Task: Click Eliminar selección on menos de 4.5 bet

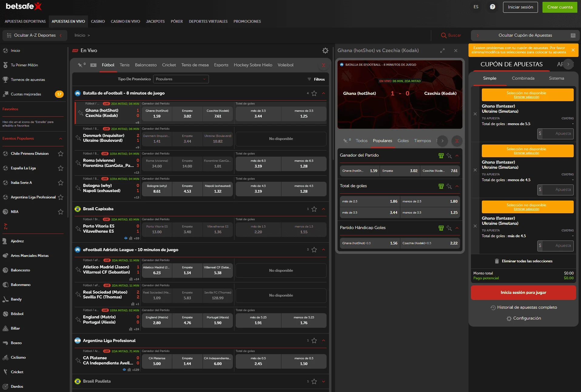Action: [526, 153]
